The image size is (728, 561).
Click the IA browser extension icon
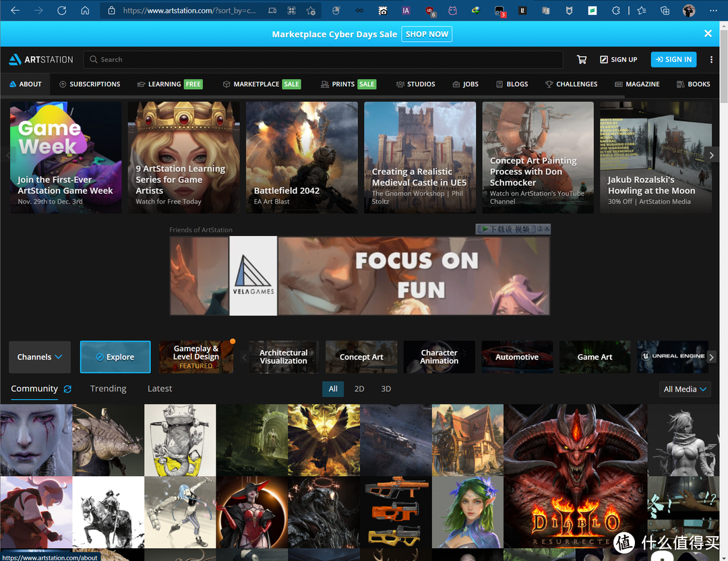tap(406, 10)
